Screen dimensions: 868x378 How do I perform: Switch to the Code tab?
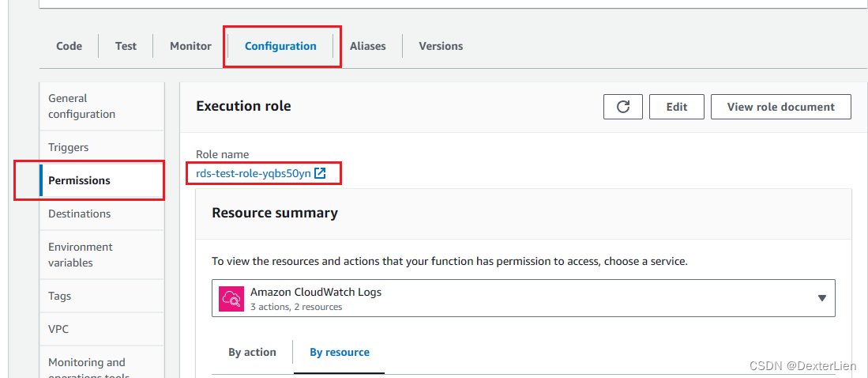(70, 46)
